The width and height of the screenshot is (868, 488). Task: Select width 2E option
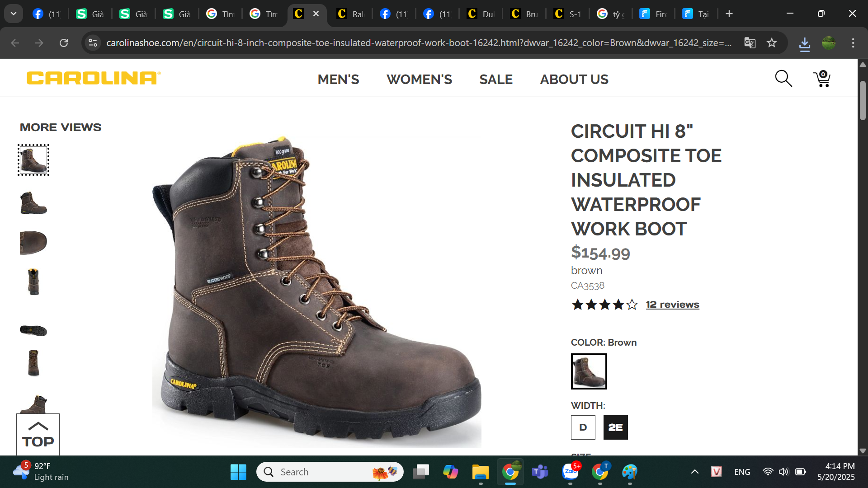coord(615,427)
